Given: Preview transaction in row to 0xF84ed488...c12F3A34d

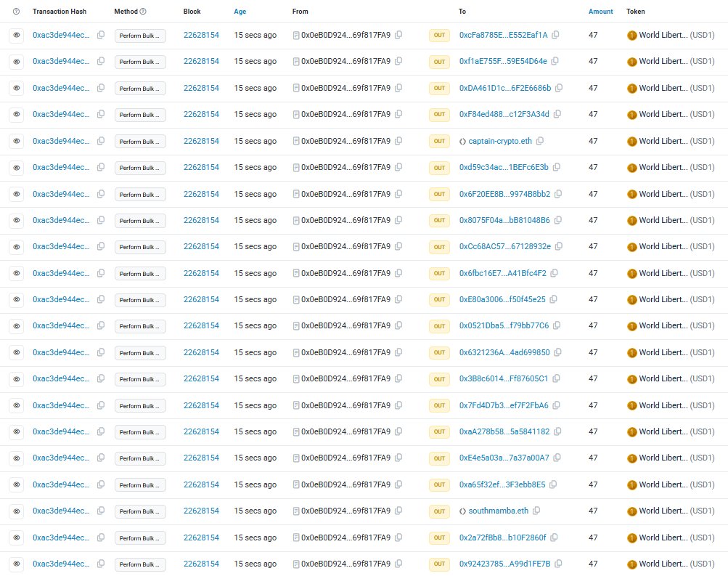Looking at the screenshot, I should click(16, 115).
